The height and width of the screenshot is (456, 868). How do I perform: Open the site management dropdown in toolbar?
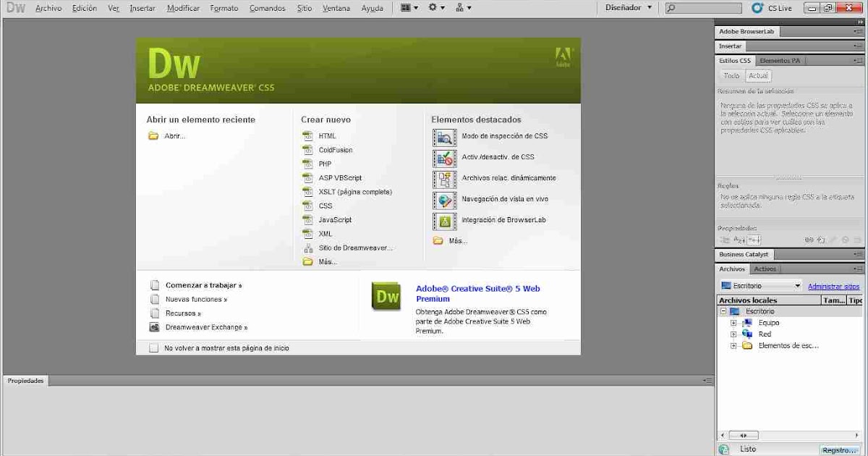464,8
